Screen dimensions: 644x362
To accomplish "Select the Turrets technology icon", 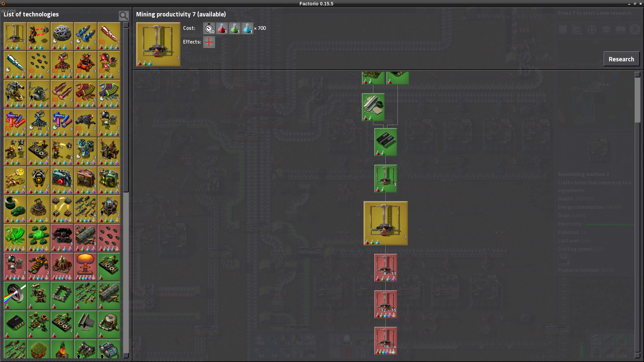I will (x=39, y=296).
